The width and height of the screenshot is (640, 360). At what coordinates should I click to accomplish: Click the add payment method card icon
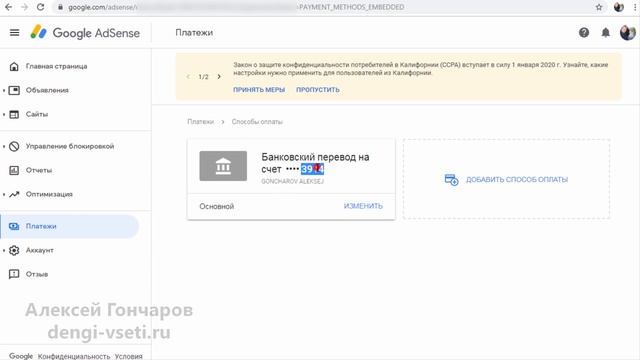451,180
